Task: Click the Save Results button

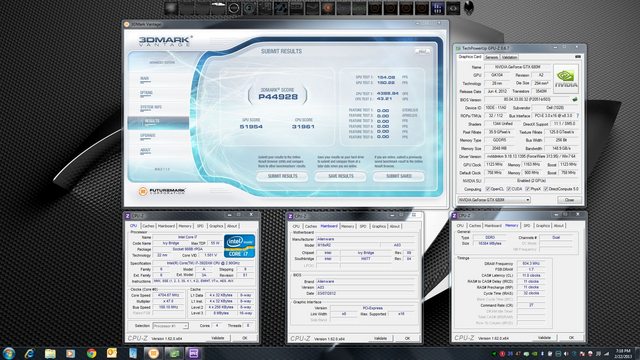Action: click(x=341, y=176)
